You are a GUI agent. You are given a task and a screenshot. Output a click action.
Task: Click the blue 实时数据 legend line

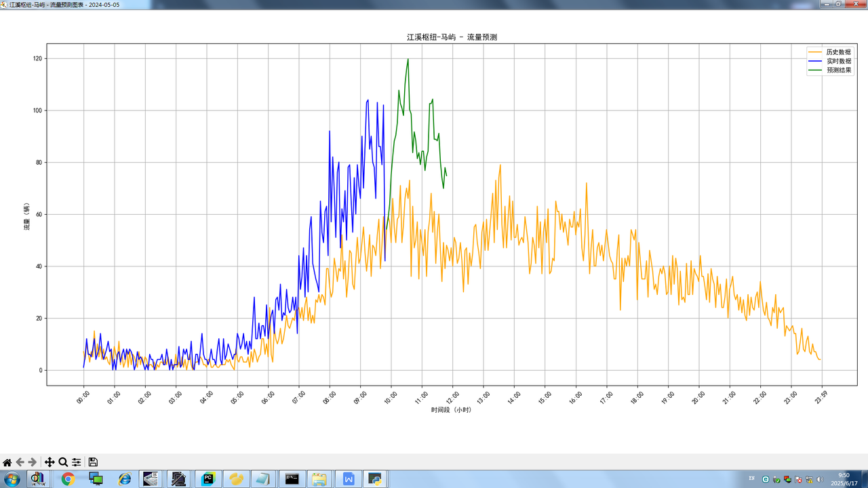click(814, 61)
